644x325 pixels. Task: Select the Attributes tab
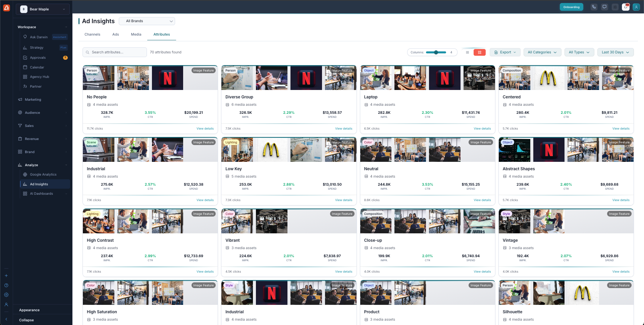162,35
